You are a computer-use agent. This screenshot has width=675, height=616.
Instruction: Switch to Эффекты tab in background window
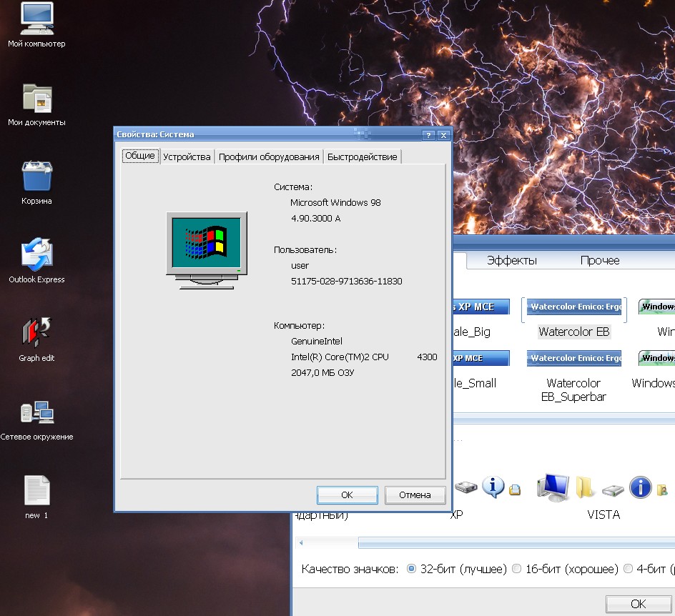point(512,260)
